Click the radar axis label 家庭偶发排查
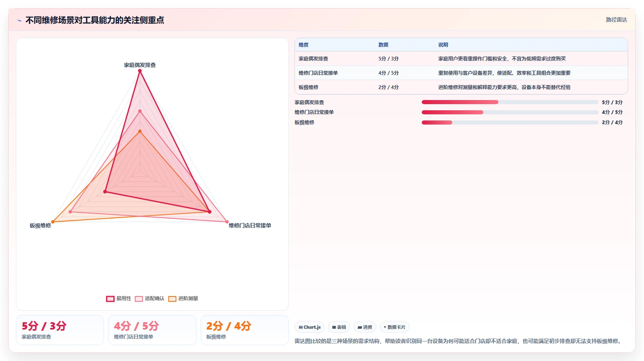This screenshot has height=361, width=644. pyautogui.click(x=140, y=65)
